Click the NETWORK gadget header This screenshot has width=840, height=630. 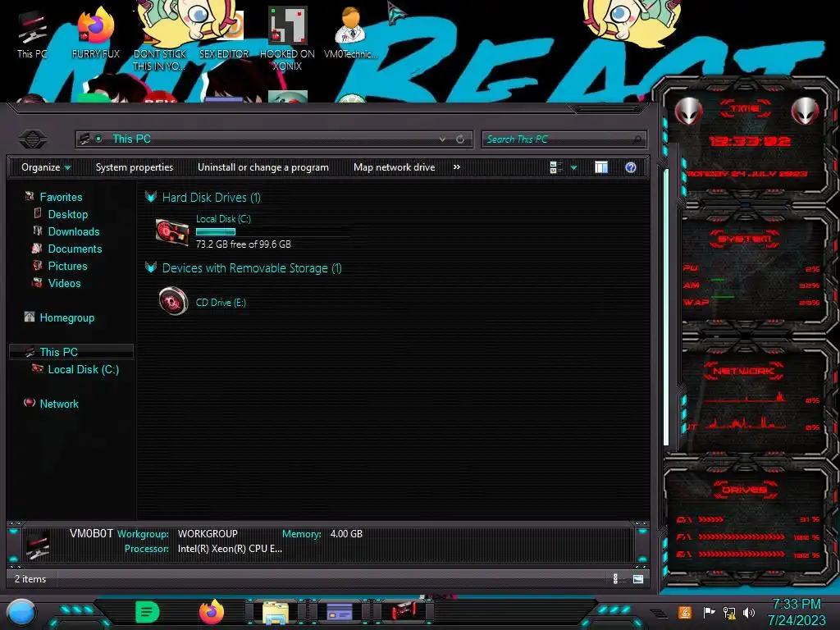(745, 371)
